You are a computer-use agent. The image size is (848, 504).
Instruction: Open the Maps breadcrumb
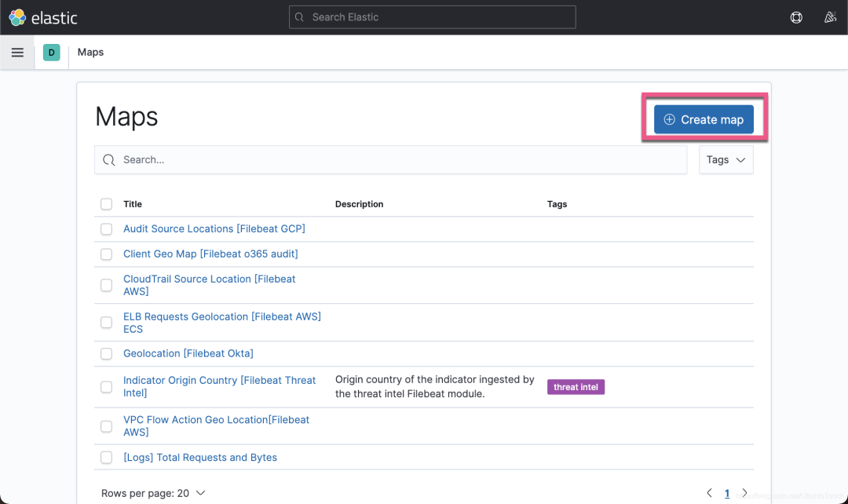(90, 53)
